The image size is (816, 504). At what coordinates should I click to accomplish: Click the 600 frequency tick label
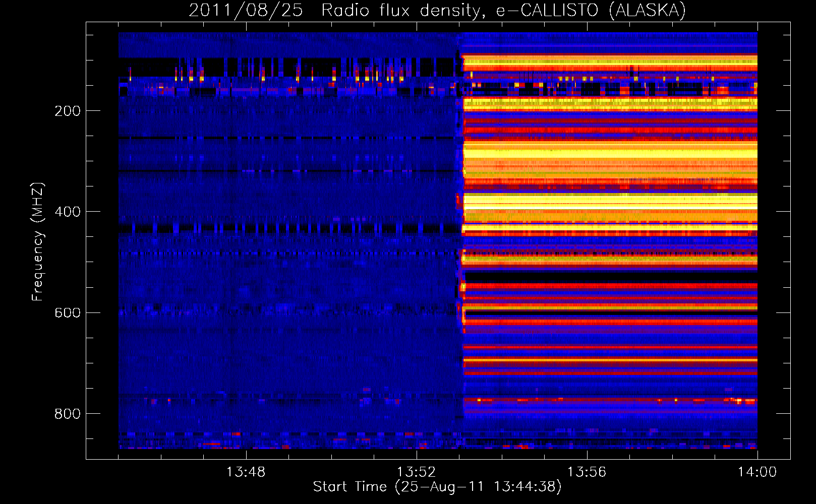click(68, 312)
